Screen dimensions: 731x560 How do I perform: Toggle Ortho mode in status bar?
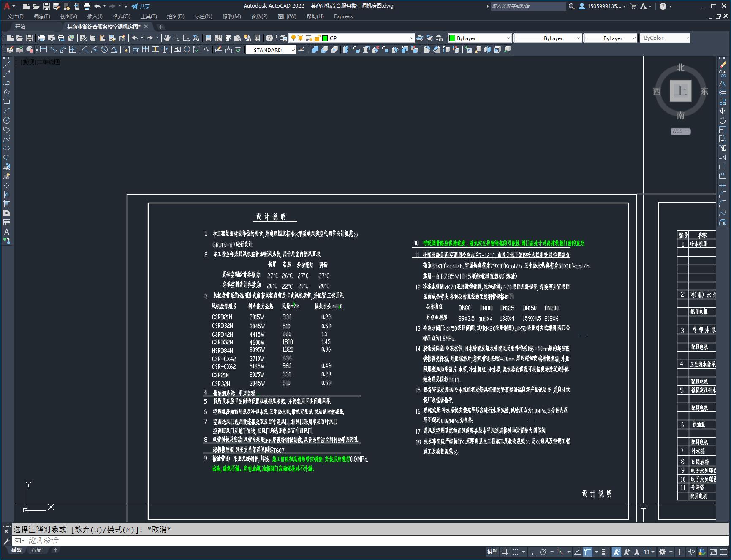533,552
